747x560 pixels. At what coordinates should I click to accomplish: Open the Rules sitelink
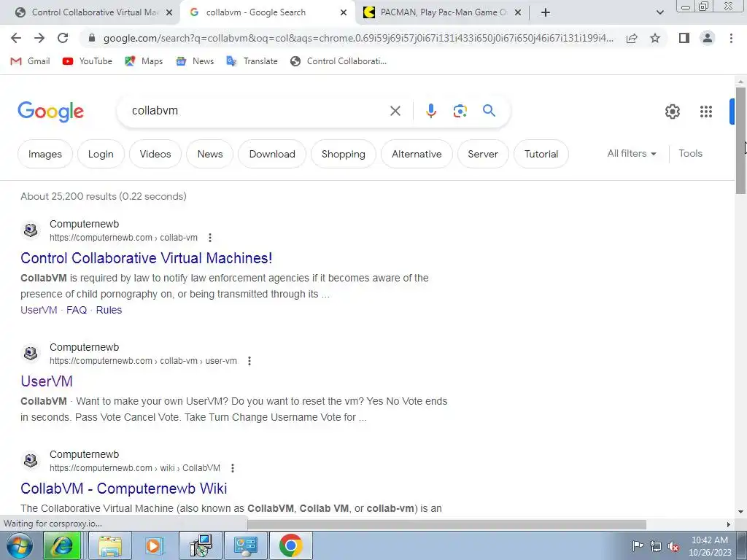click(109, 310)
